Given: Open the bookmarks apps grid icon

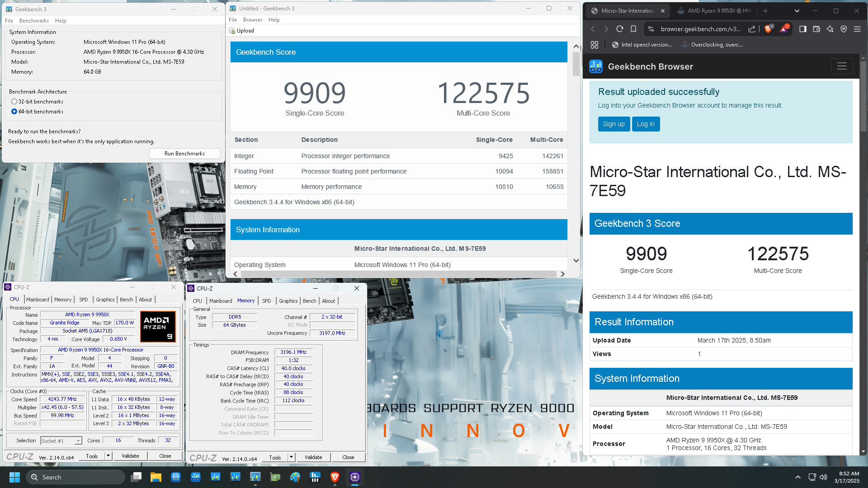Looking at the screenshot, I should (594, 45).
